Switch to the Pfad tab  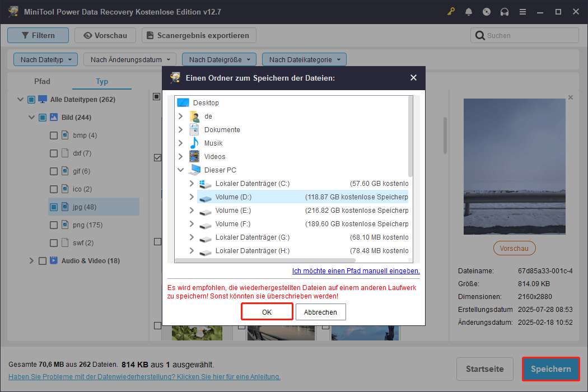pyautogui.click(x=42, y=81)
